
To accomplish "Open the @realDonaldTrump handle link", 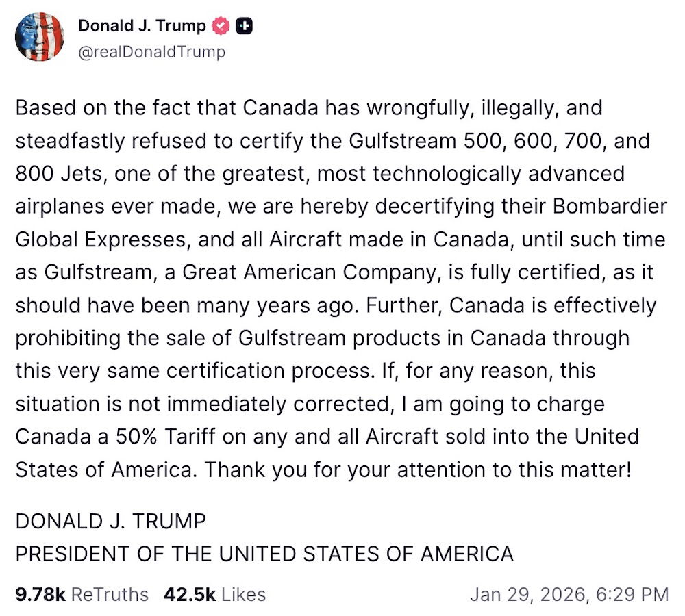I will [151, 51].
